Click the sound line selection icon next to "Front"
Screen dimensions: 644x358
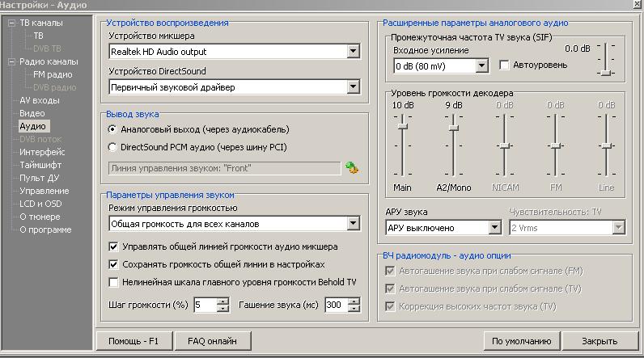pyautogui.click(x=351, y=167)
